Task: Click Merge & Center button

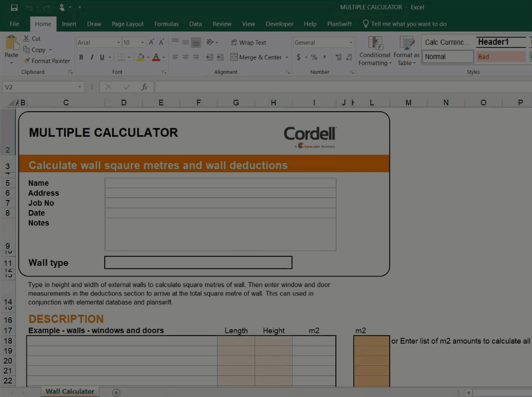Action: pos(256,57)
